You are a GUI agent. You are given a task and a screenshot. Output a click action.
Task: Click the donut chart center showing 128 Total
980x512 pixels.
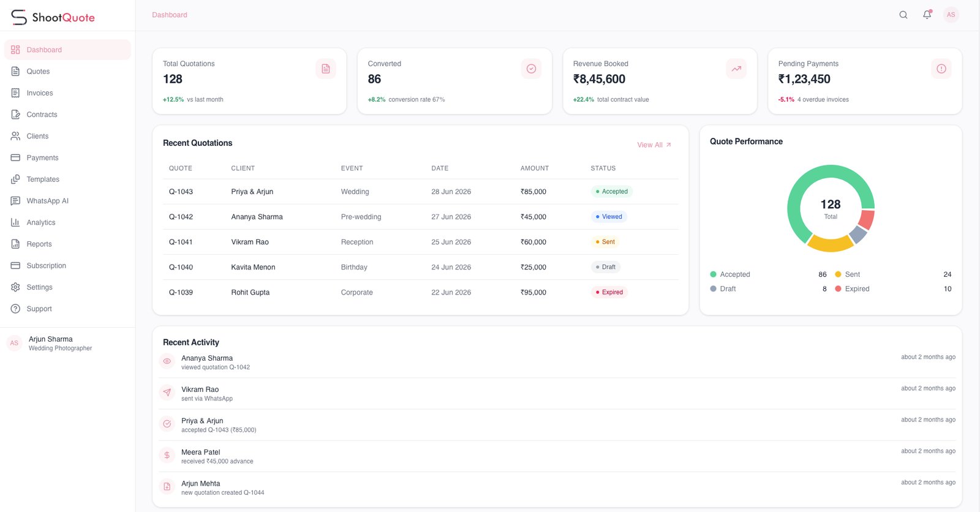pos(831,208)
